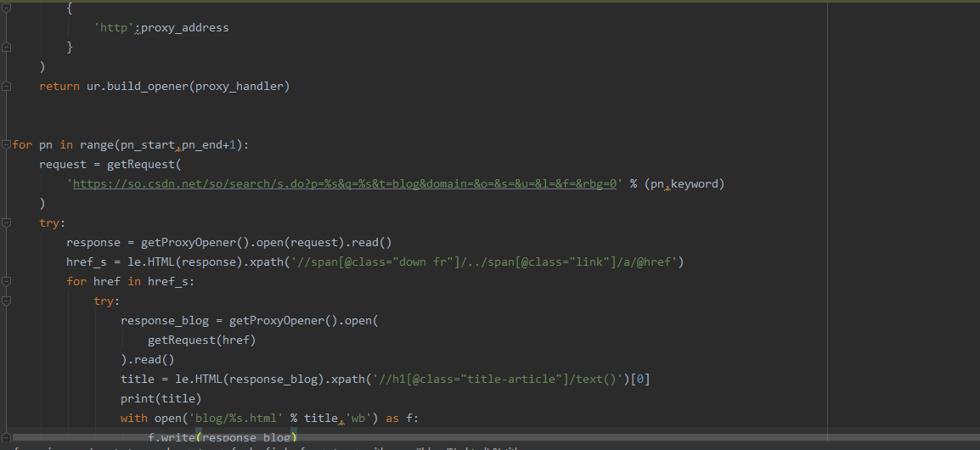The image size is (980, 450).
Task: Place cursor on 'http' dictionary key string
Action: (114, 27)
